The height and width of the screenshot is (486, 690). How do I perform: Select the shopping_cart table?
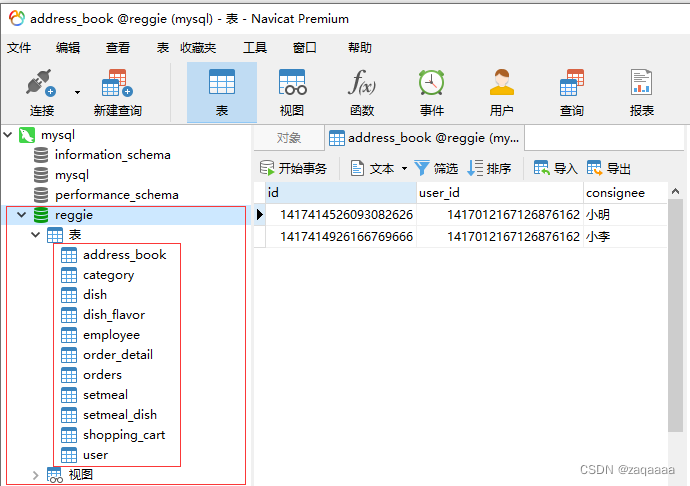click(124, 435)
